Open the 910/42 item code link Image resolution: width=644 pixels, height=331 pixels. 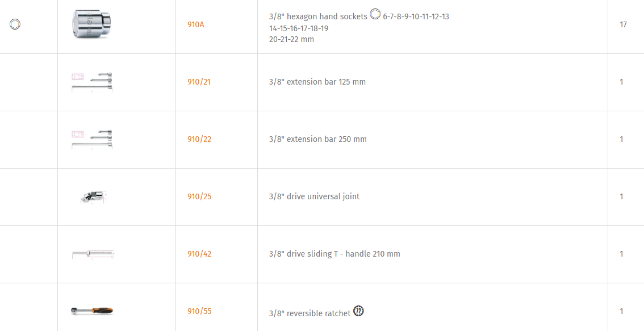199,254
